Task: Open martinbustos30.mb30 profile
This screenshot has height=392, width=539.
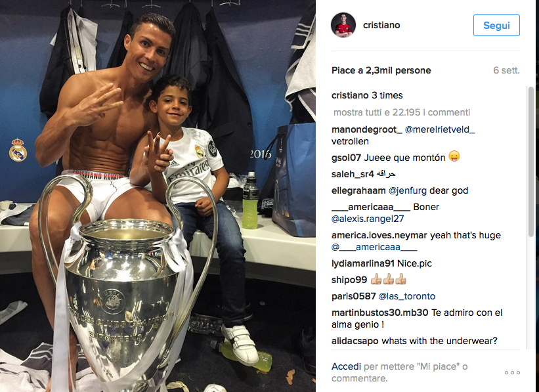Action: pos(380,313)
